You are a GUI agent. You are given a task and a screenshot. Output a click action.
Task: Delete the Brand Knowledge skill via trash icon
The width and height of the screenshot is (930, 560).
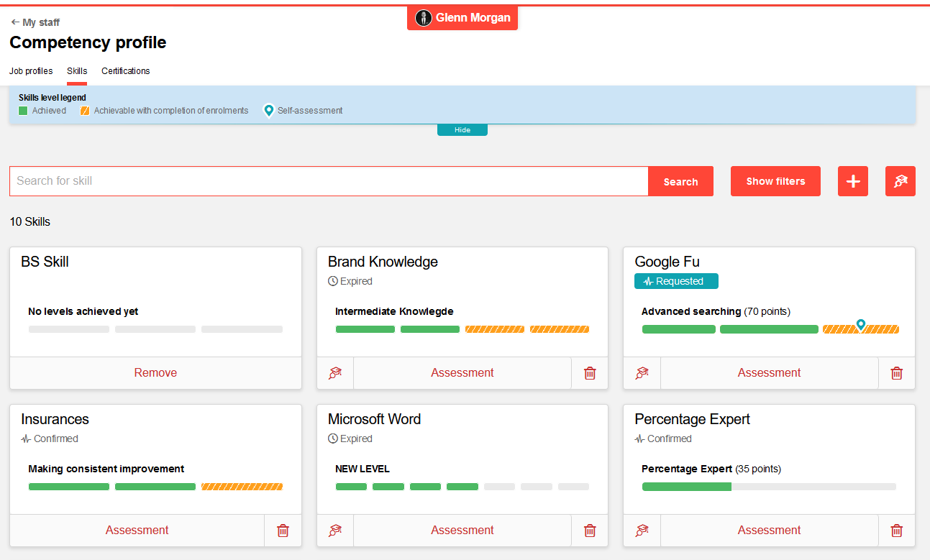(590, 373)
